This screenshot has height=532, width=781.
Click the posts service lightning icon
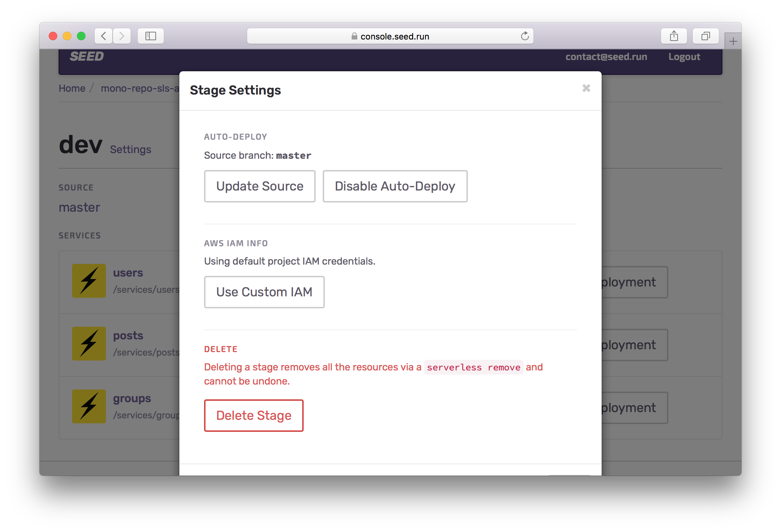pyautogui.click(x=89, y=344)
